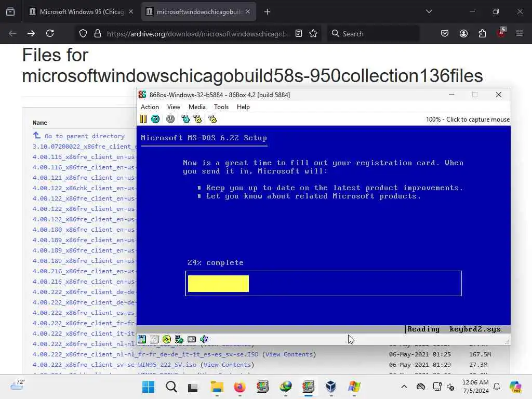Click the teal hard reset icon in 86Box
Viewport: 532px width, 399px height.
tap(155, 119)
